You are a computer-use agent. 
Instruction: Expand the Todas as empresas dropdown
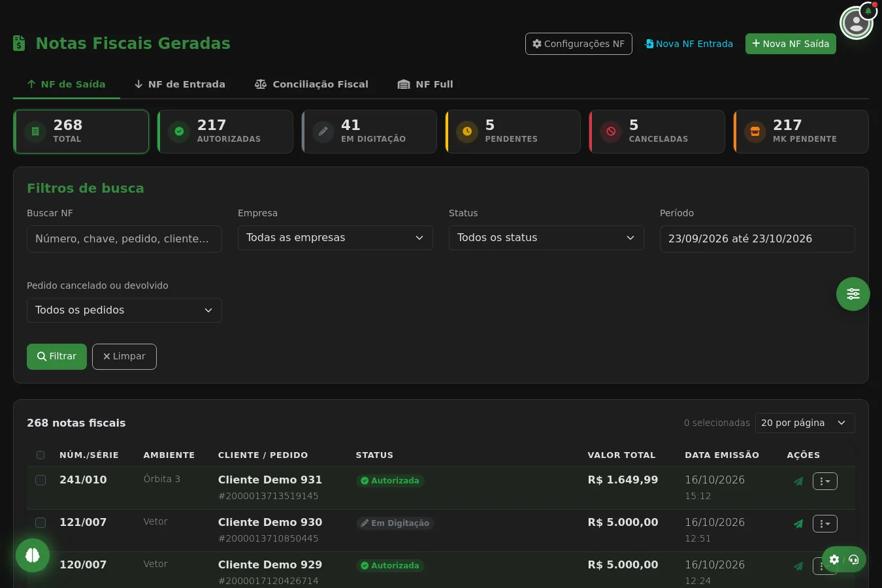[x=335, y=238]
